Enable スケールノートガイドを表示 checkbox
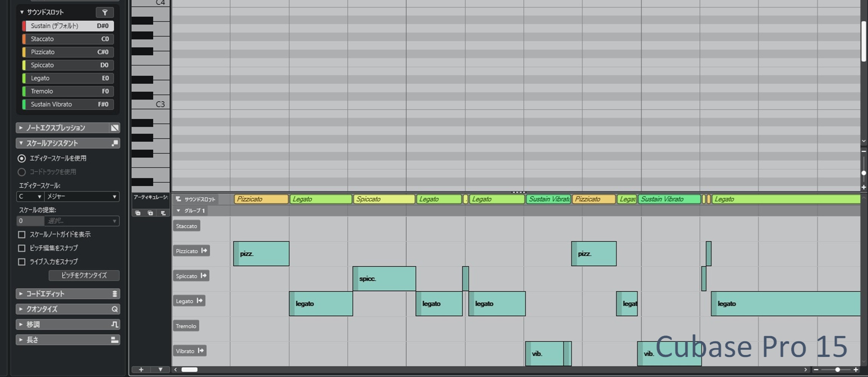 (x=22, y=235)
